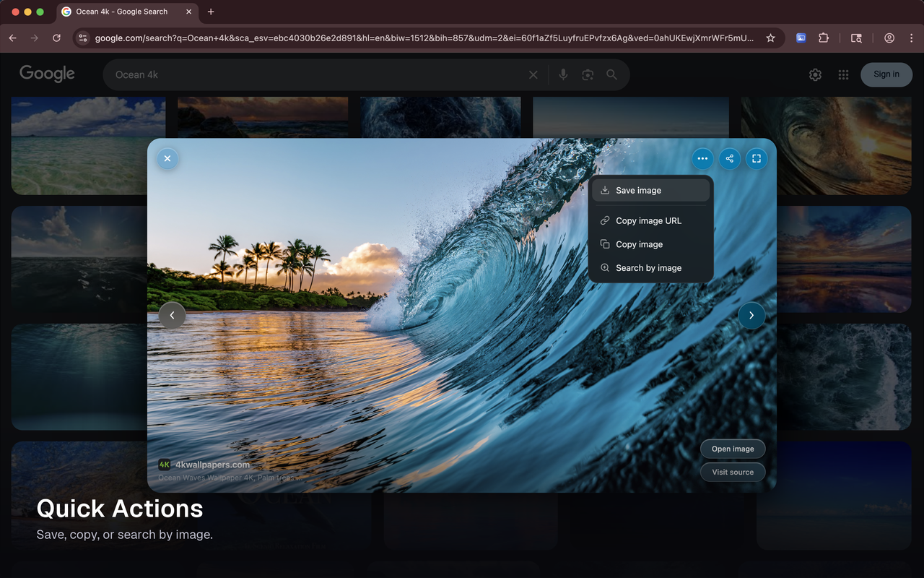Click the link icon beside Copy image URL

[605, 221]
